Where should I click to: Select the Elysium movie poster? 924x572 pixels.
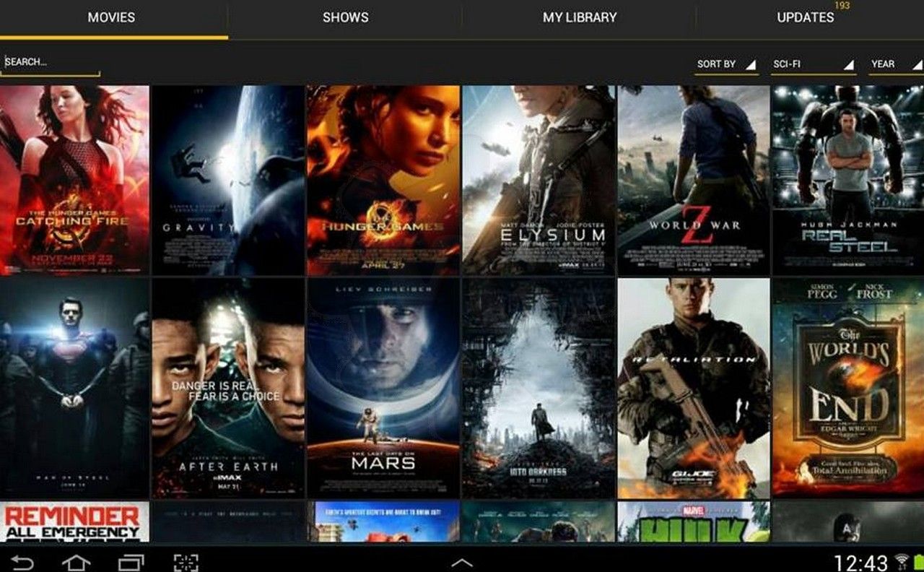tap(539, 180)
